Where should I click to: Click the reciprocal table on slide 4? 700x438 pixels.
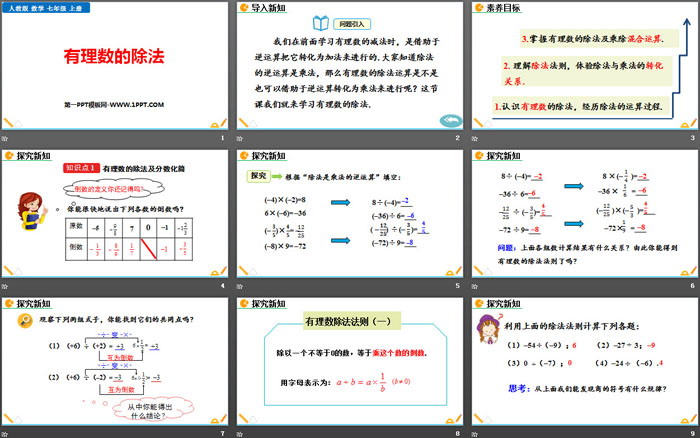tap(129, 239)
